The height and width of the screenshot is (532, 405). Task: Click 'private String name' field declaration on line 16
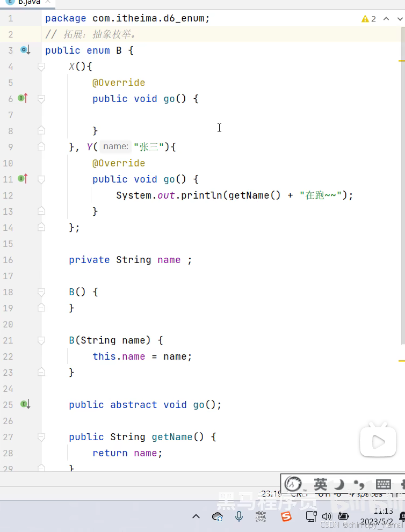(x=125, y=260)
